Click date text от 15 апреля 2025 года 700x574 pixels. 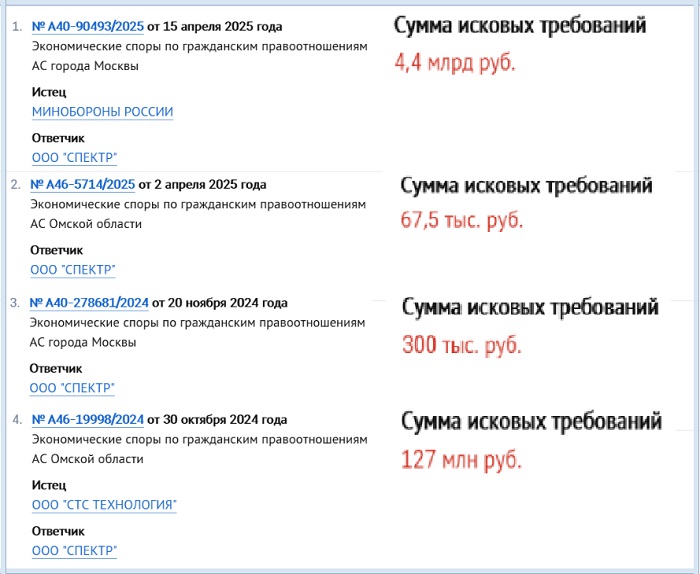click(215, 27)
